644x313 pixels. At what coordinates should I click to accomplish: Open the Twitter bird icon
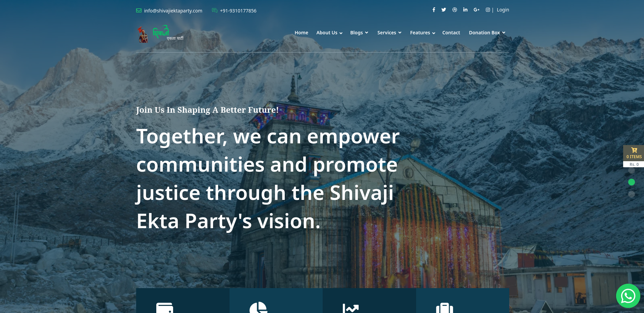[x=444, y=10]
